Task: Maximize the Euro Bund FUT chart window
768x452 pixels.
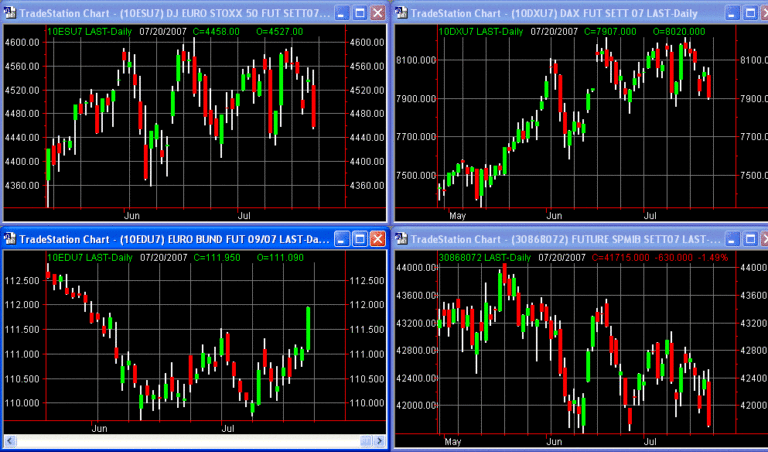Action: click(358, 239)
